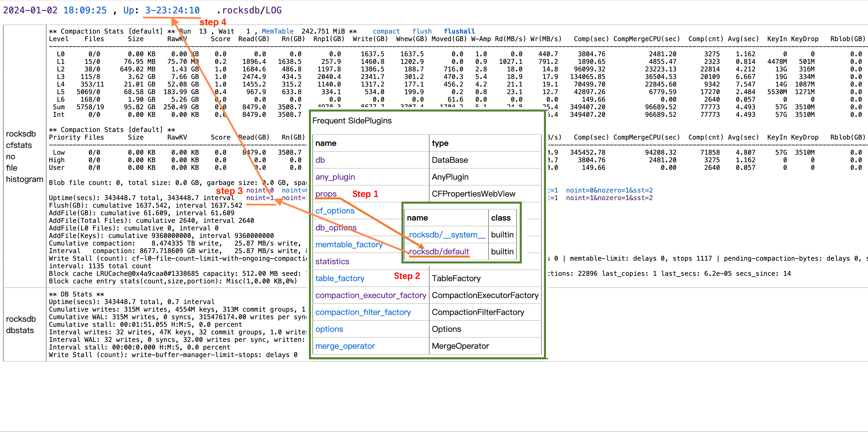868x432 pixels.
Task: Open the noint=0&nozero=1&sst=2 link
Action: pos(609,190)
